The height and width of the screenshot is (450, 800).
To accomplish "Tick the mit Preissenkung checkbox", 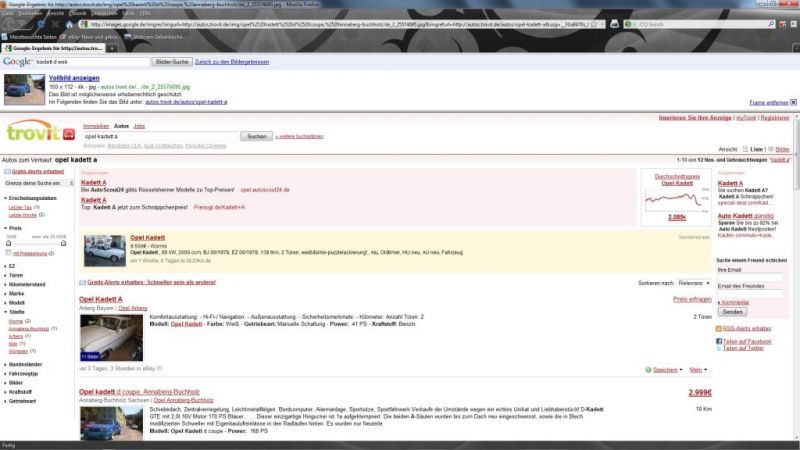I will [8, 253].
